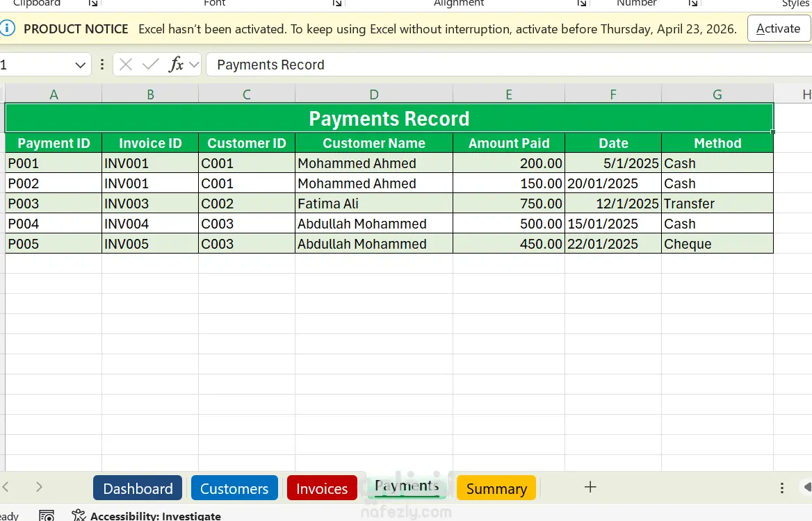Click previous sheet navigation arrow
This screenshot has width=812, height=521.
(x=6, y=487)
